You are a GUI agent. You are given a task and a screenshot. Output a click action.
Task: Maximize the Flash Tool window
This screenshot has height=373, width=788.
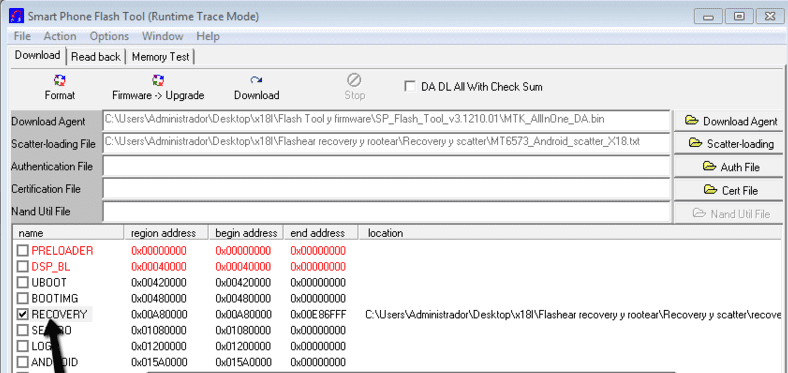pos(739,17)
